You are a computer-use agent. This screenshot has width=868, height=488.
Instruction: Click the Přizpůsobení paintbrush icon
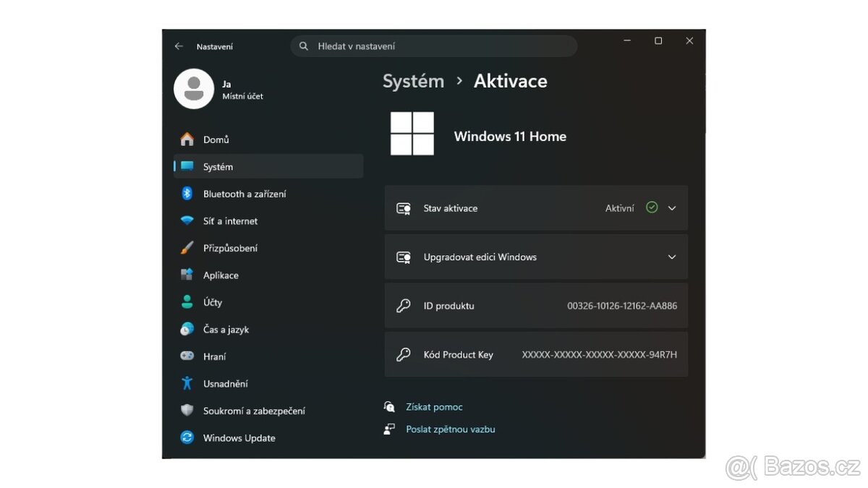(x=187, y=248)
